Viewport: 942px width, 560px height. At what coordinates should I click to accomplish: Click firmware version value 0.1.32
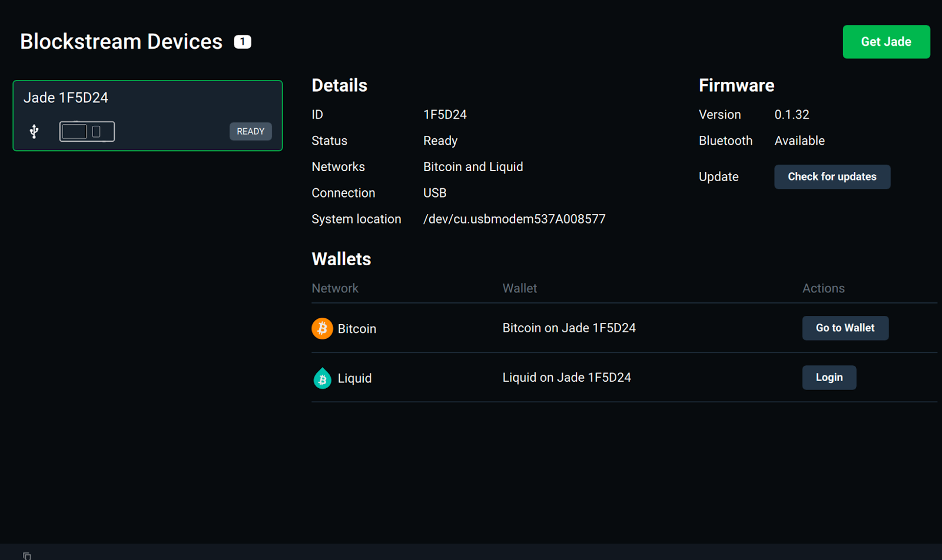click(x=791, y=115)
